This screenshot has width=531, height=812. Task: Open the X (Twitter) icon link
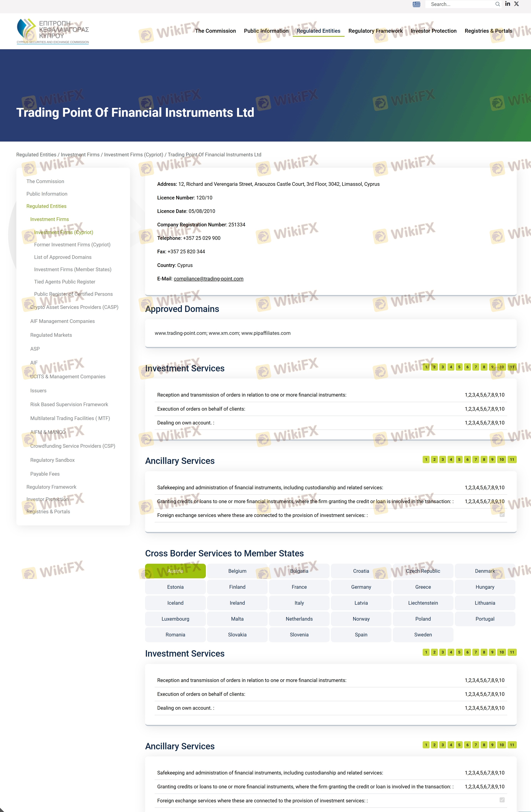517,4
